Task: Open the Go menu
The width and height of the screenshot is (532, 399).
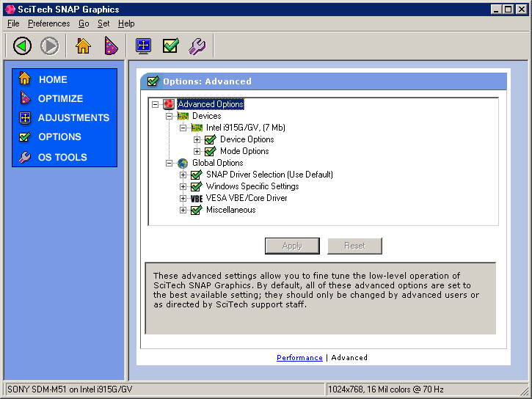Action: pyautogui.click(x=84, y=23)
